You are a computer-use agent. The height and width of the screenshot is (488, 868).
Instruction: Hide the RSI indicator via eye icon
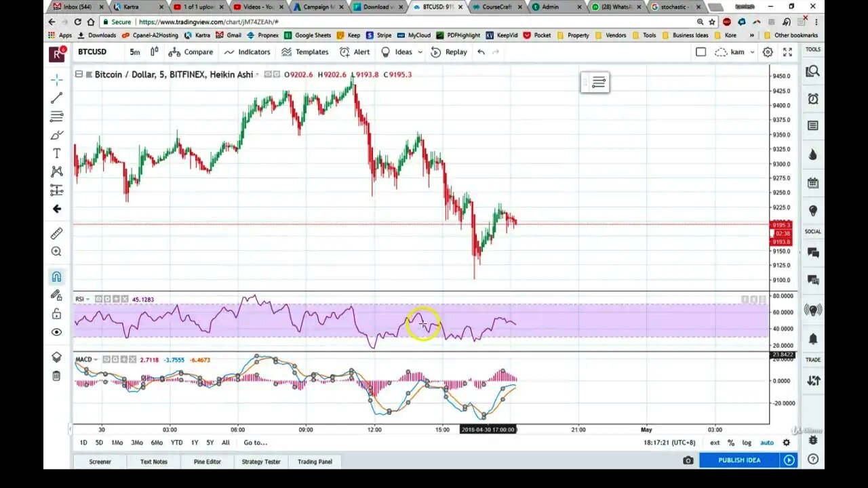[x=99, y=299]
